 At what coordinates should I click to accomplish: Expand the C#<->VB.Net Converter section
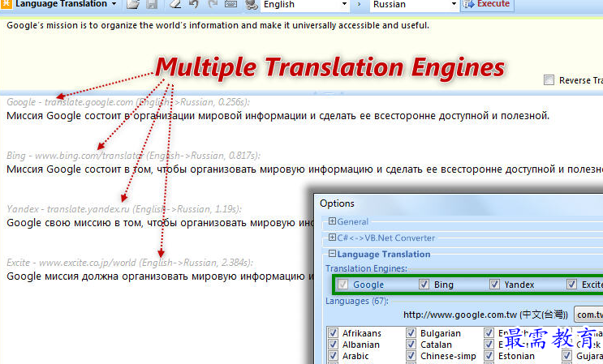point(332,238)
